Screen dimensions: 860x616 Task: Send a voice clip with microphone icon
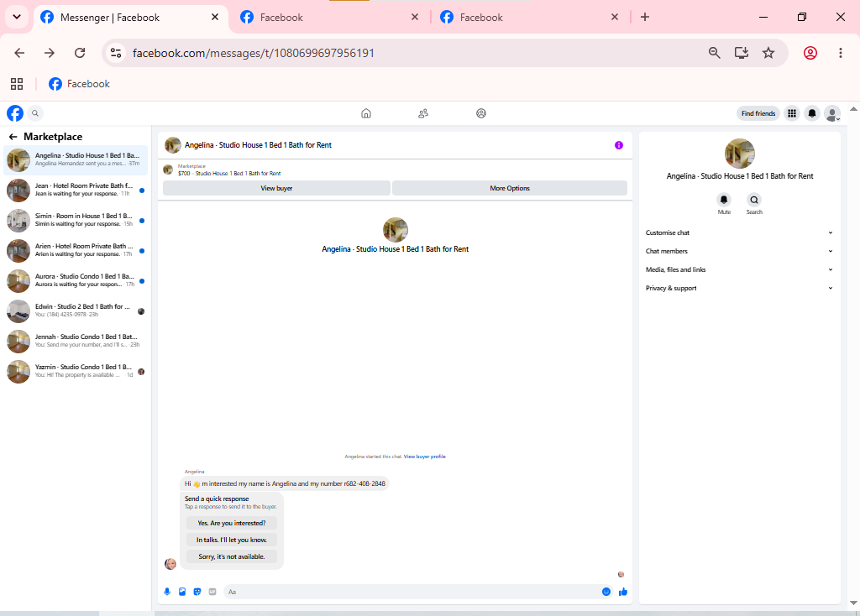(x=167, y=592)
